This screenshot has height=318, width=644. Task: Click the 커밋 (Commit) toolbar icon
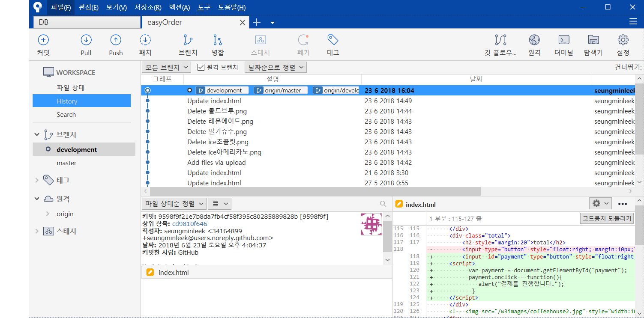[43, 40]
